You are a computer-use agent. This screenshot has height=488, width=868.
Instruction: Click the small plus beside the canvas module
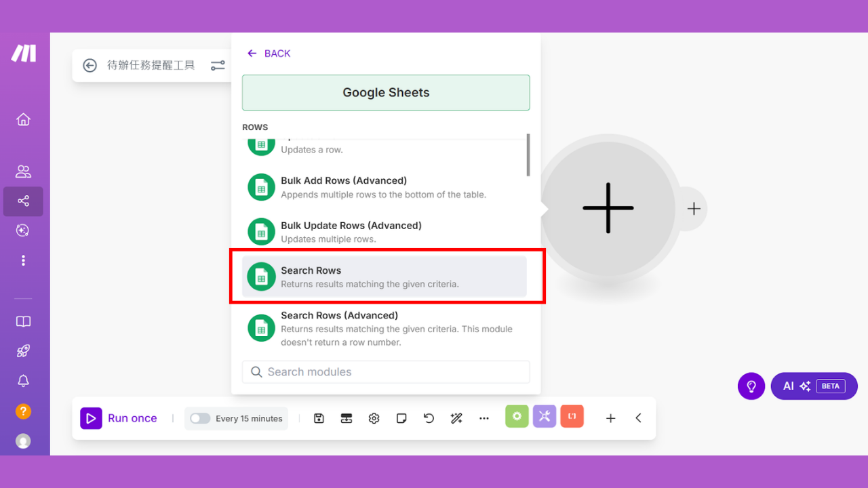pyautogui.click(x=693, y=209)
